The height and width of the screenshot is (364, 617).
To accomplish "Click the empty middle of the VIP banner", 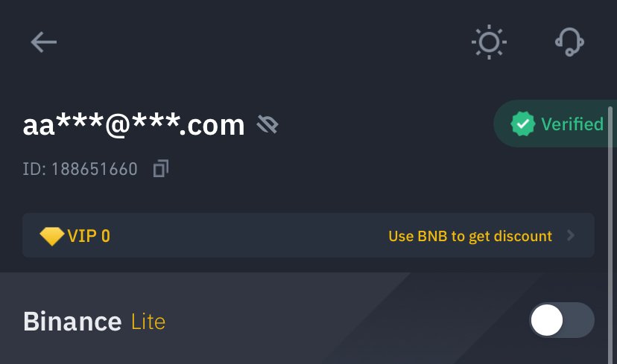I will pos(248,235).
